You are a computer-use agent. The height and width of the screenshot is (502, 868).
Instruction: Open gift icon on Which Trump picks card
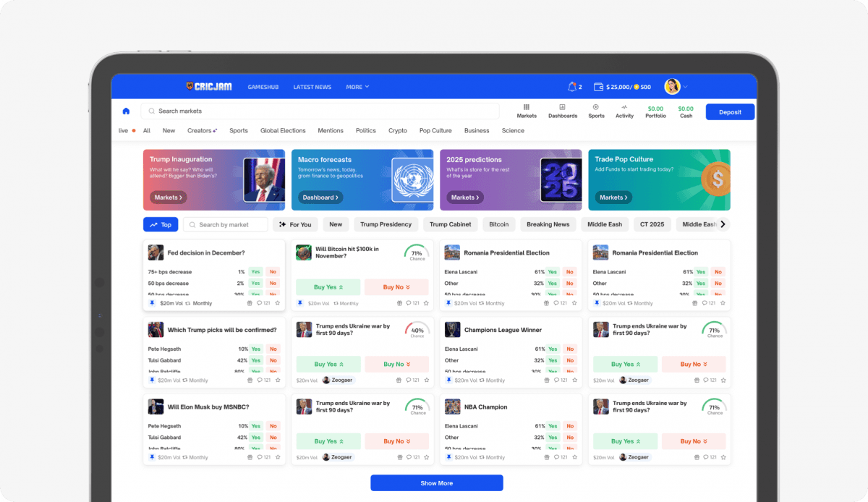coord(250,380)
